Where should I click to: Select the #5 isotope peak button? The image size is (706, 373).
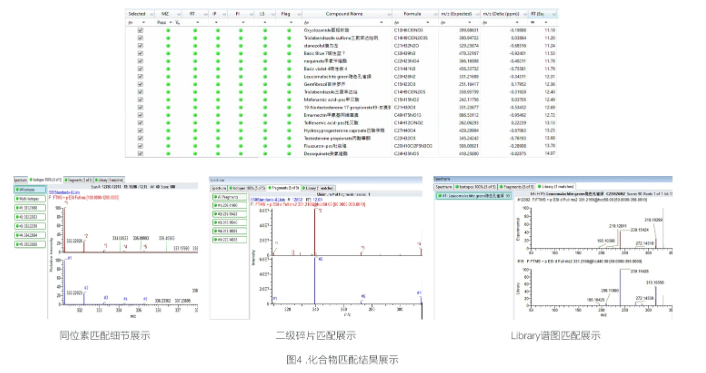pos(30,244)
